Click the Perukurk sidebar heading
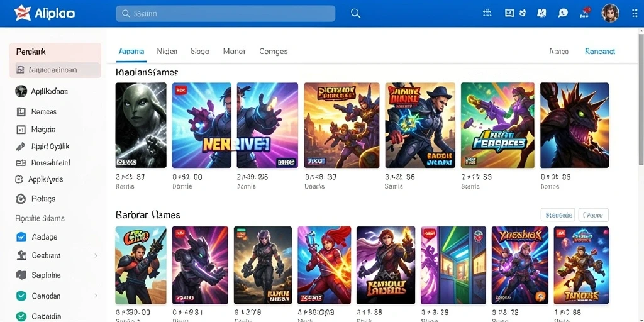 31,52
